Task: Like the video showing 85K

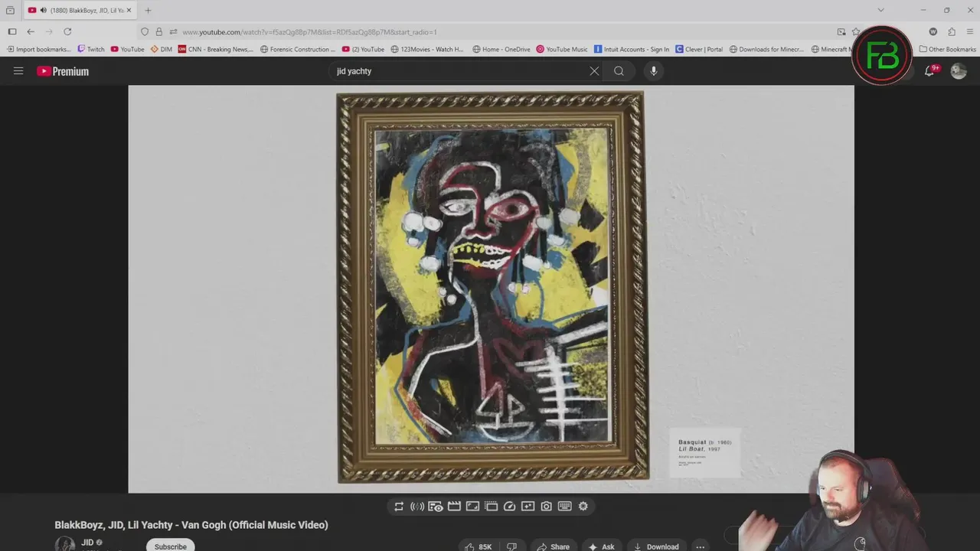Action: pyautogui.click(x=478, y=546)
